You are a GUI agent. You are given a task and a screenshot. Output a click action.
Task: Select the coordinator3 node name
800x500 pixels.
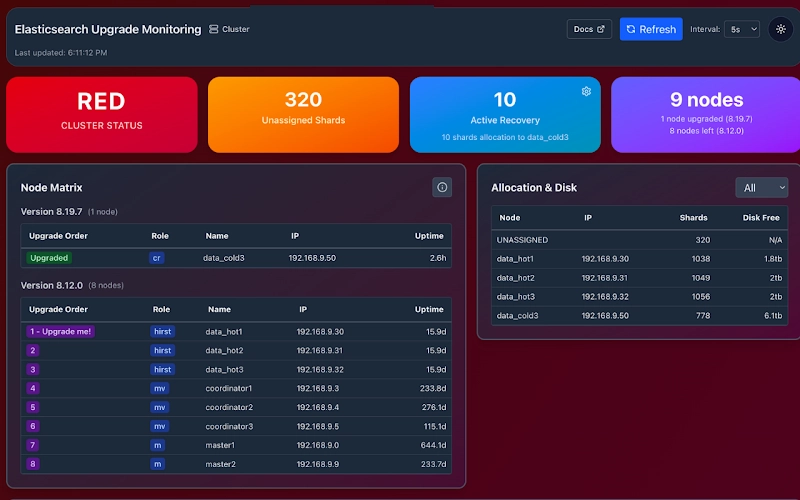point(229,426)
